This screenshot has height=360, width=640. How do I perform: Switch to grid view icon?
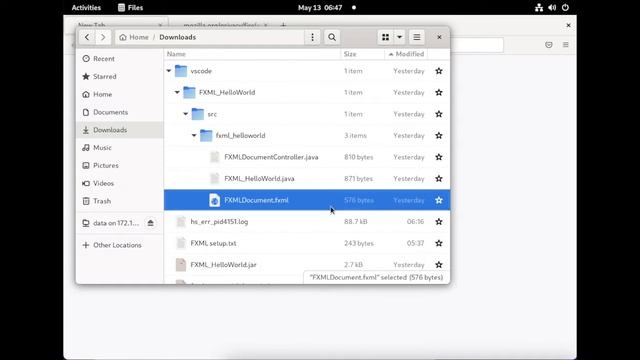pyautogui.click(x=385, y=37)
